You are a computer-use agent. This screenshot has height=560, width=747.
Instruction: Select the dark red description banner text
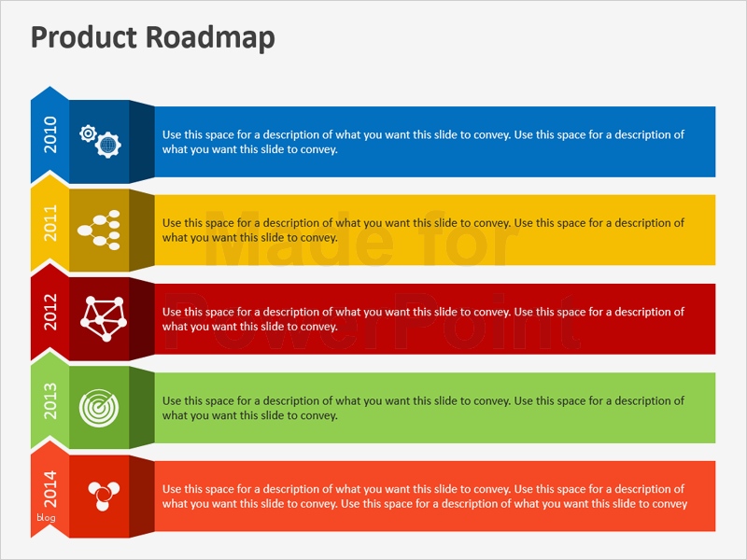423,319
